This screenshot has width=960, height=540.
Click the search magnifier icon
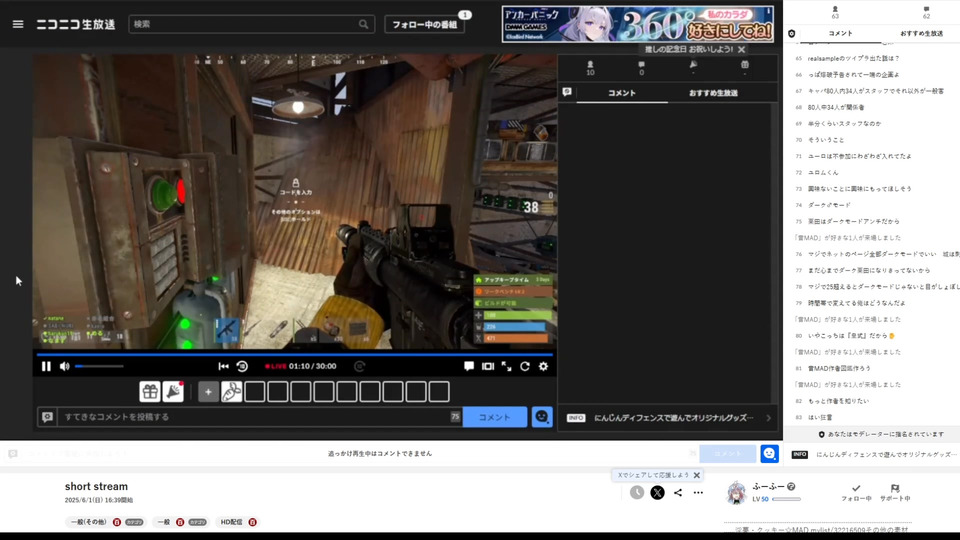pos(364,24)
